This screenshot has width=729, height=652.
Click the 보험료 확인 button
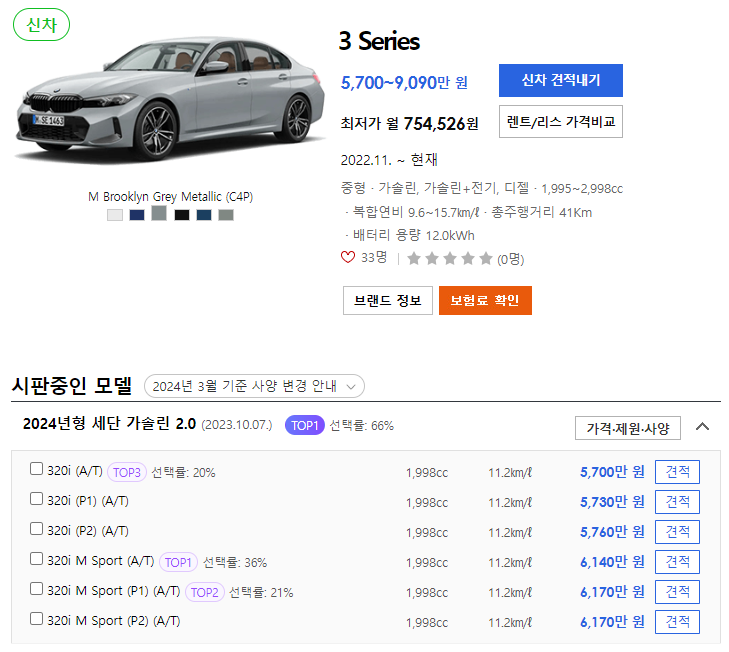485,300
